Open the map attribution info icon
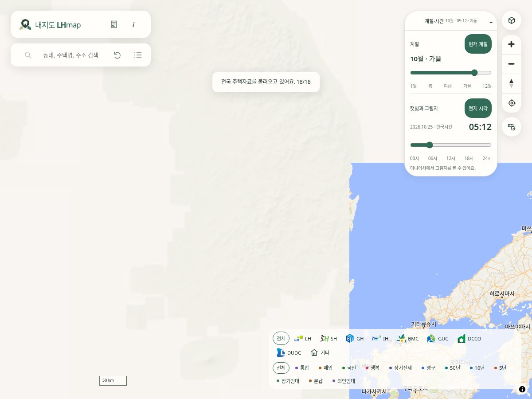The height and width of the screenshot is (399, 532). 522,389
